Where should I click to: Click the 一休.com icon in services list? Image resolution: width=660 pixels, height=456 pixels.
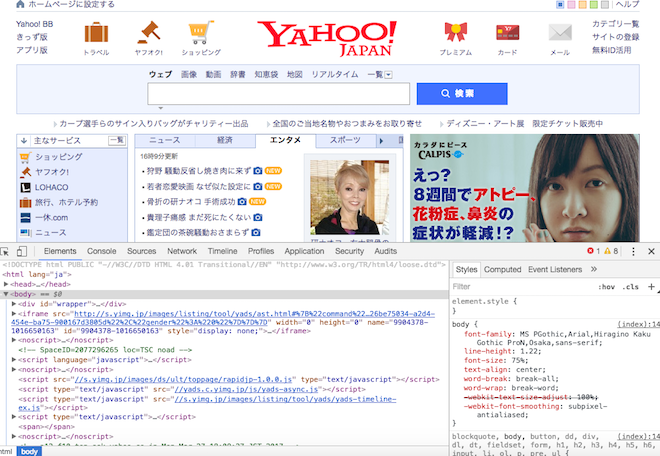[25, 218]
